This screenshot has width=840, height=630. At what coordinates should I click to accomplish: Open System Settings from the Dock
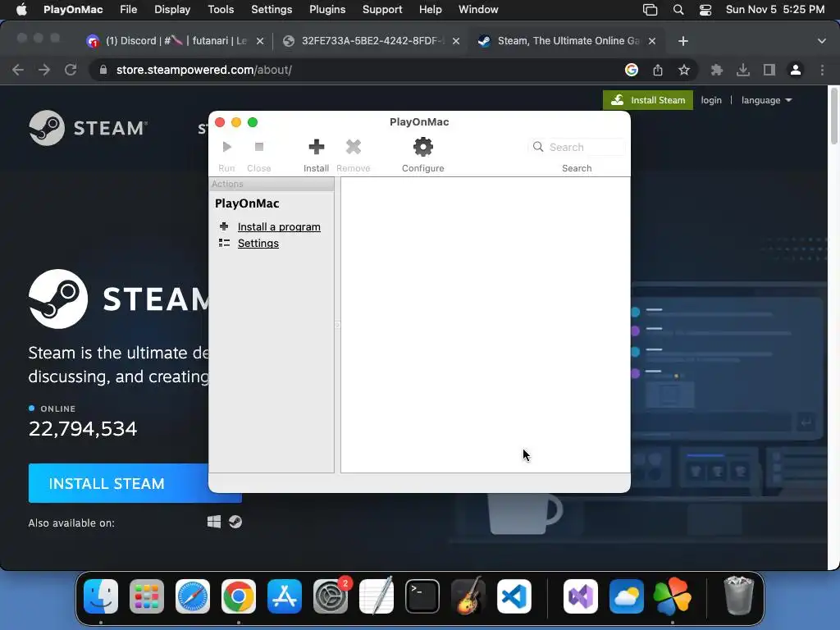click(x=331, y=596)
